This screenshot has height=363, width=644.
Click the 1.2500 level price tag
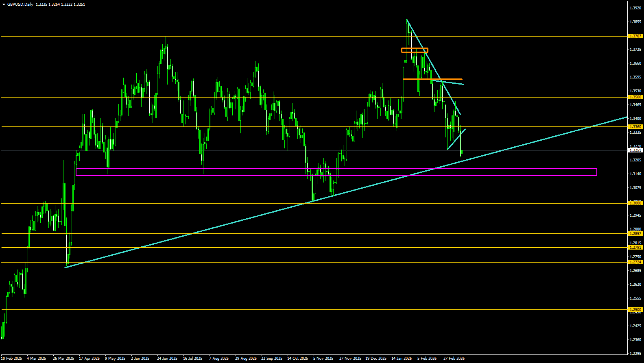[635, 310]
